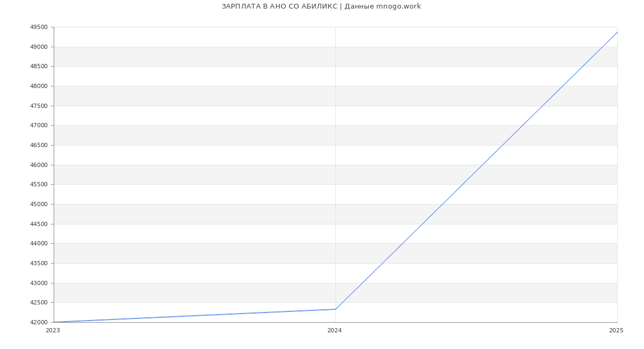Click the 2023 x-axis label
This screenshot has width=644, height=349.
53,331
